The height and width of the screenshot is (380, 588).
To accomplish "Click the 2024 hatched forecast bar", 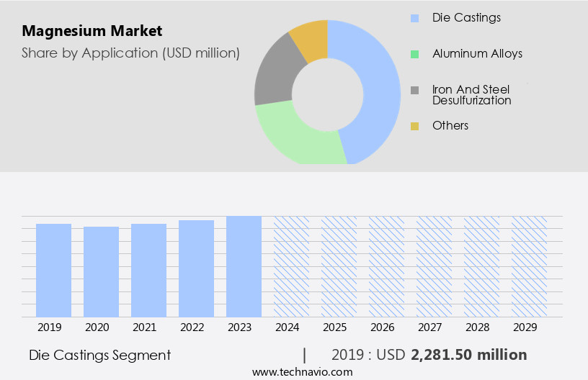I will (x=291, y=266).
